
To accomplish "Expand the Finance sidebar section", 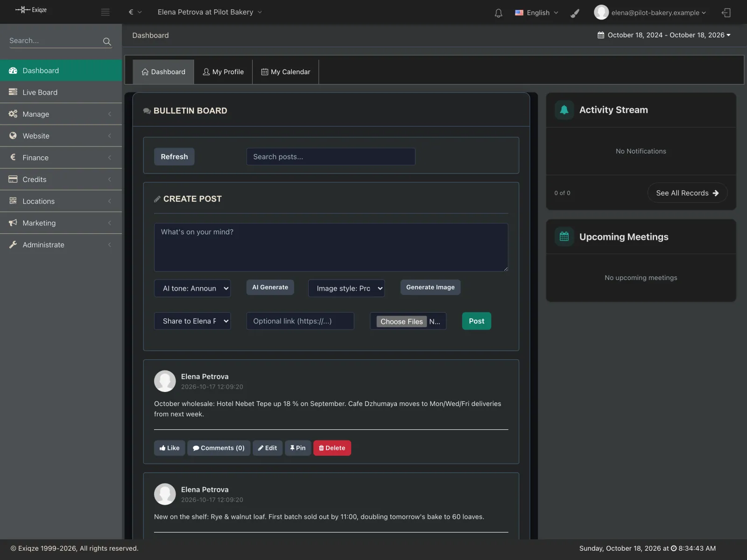I will tap(61, 158).
